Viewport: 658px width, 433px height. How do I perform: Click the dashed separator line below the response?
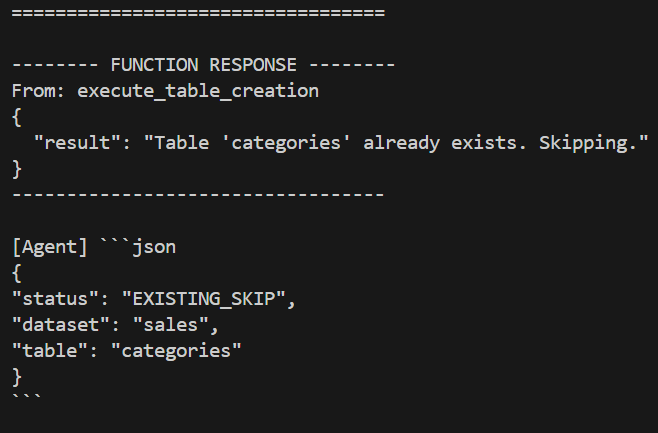click(x=198, y=194)
